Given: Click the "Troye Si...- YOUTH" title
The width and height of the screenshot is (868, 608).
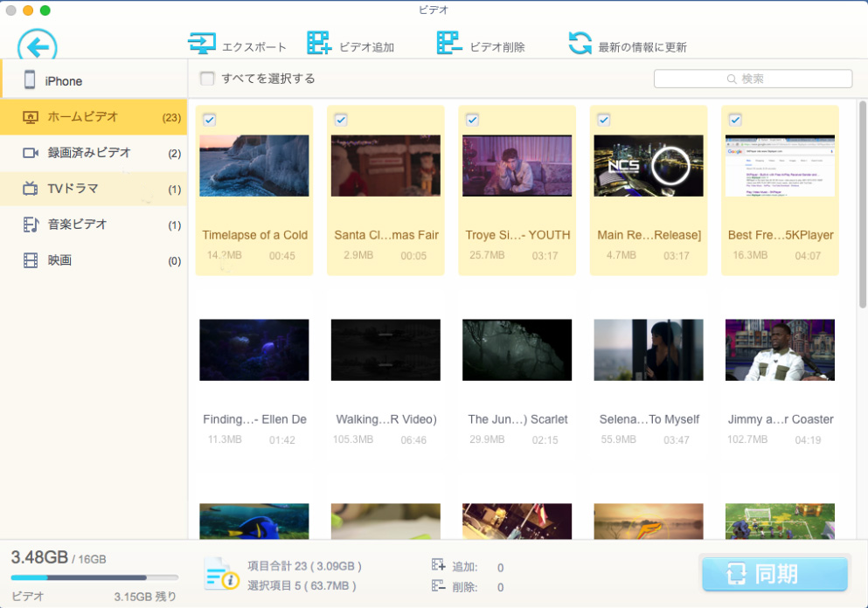Looking at the screenshot, I should (x=517, y=235).
